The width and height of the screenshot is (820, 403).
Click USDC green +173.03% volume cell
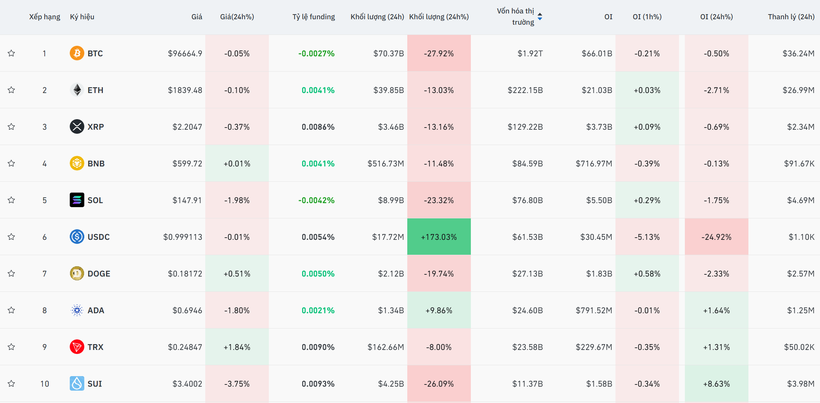(x=439, y=237)
